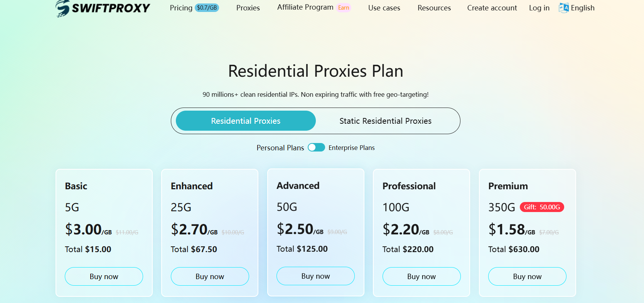Open the Affiliate Program page
The height and width of the screenshot is (303, 644).
pos(305,7)
